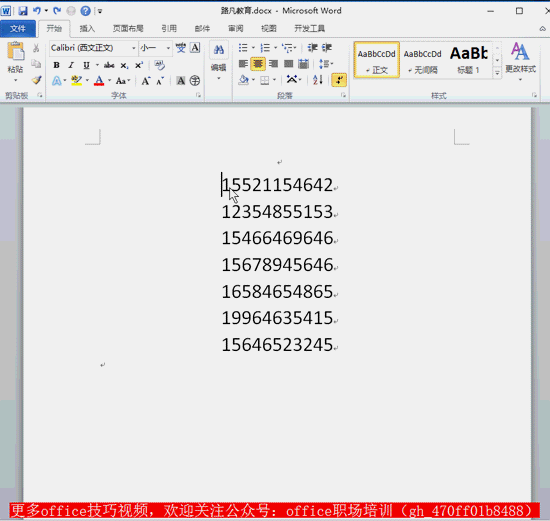This screenshot has height=521, width=550.
Task: Apply red font color
Action: 99,81
